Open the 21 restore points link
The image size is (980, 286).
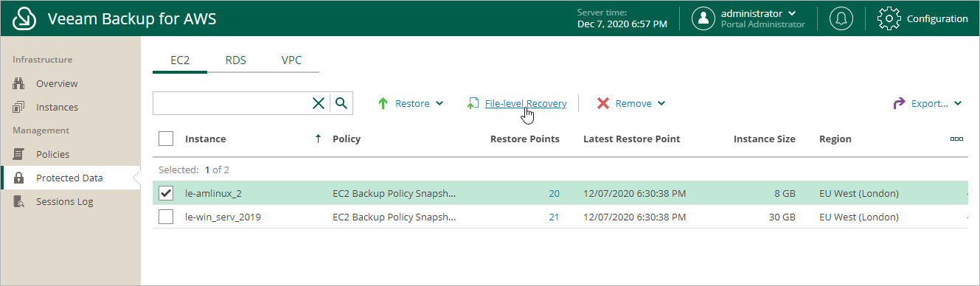pyautogui.click(x=554, y=217)
